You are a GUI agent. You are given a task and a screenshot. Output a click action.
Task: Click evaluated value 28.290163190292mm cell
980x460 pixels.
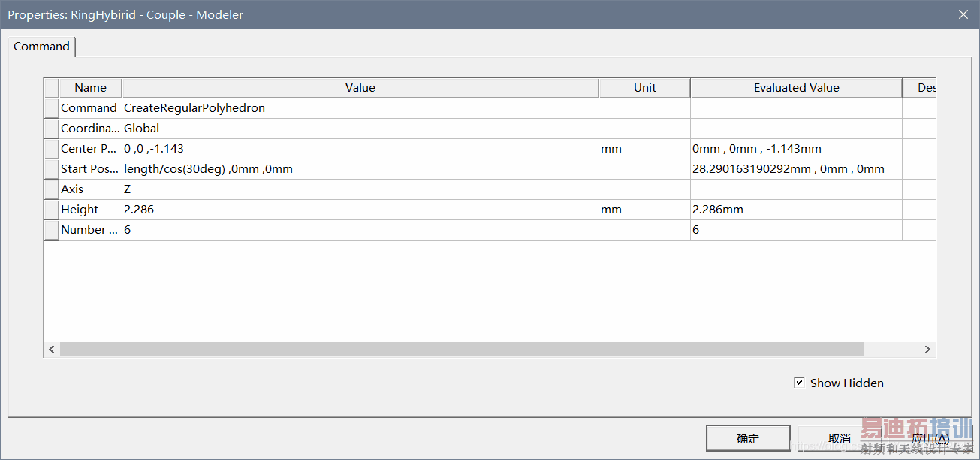click(x=796, y=169)
